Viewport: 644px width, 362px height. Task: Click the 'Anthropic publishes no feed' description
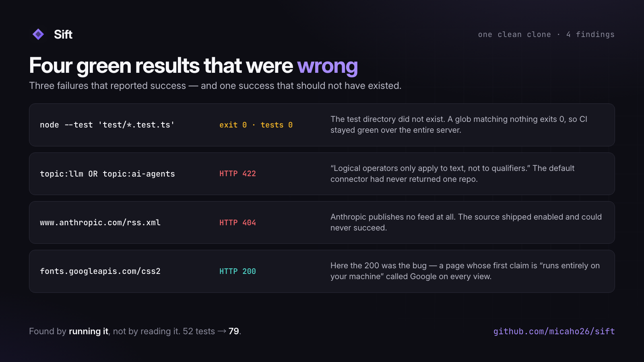466,222
